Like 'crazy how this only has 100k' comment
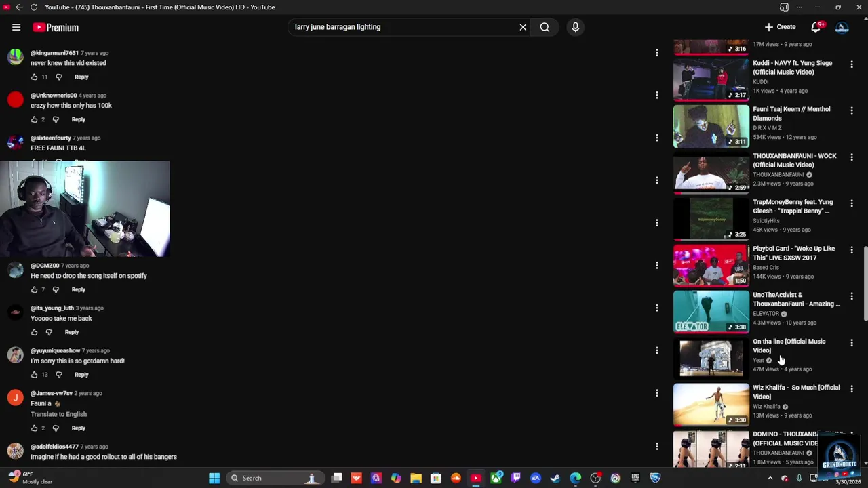This screenshot has height=488, width=868. click(34, 119)
